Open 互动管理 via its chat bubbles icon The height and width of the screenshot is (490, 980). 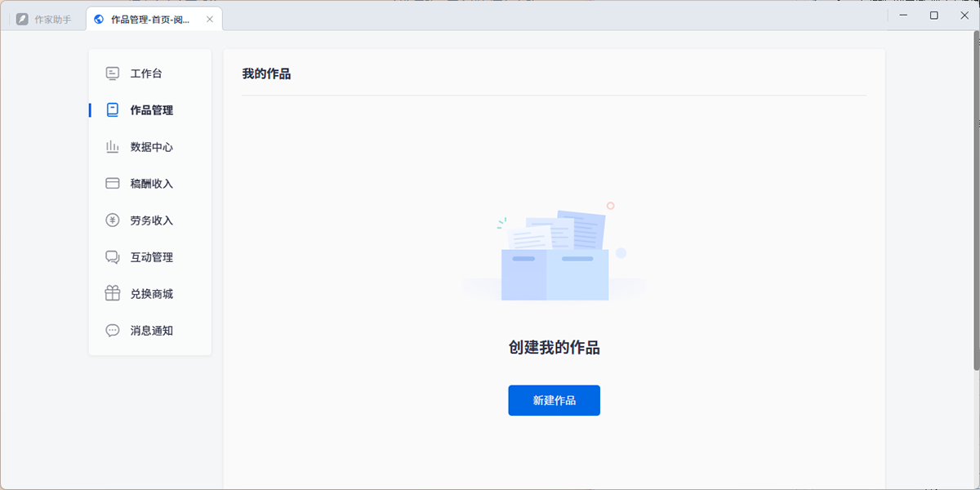113,257
